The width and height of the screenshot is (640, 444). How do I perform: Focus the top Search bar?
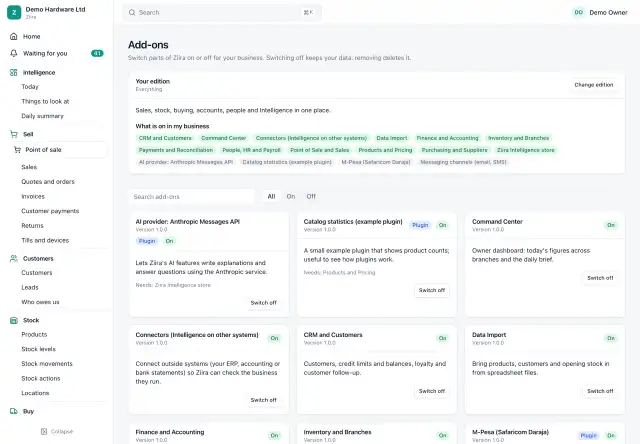click(x=222, y=12)
